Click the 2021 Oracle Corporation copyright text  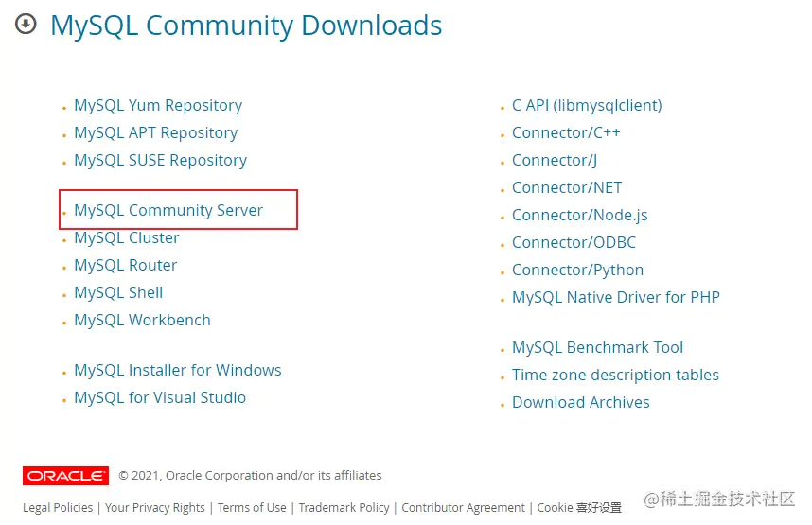pos(250,475)
